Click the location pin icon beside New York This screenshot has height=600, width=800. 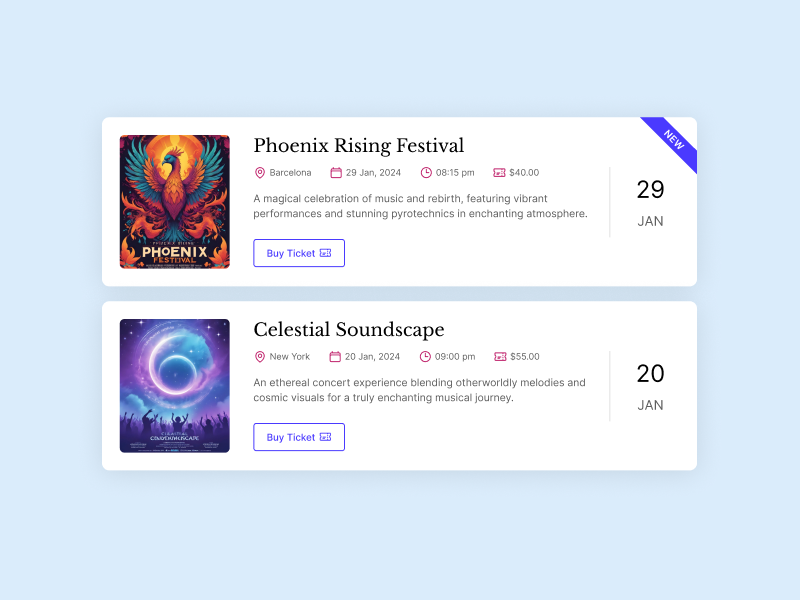click(260, 357)
